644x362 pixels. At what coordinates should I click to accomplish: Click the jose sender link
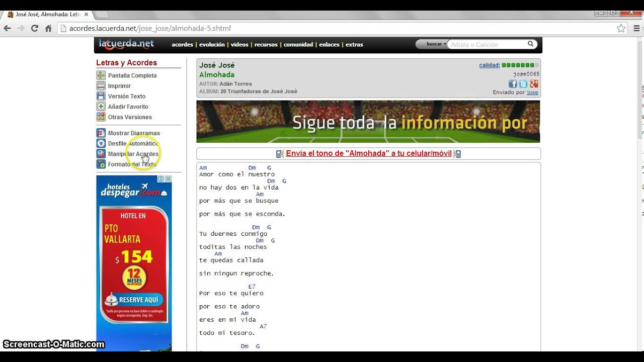pyautogui.click(x=532, y=93)
